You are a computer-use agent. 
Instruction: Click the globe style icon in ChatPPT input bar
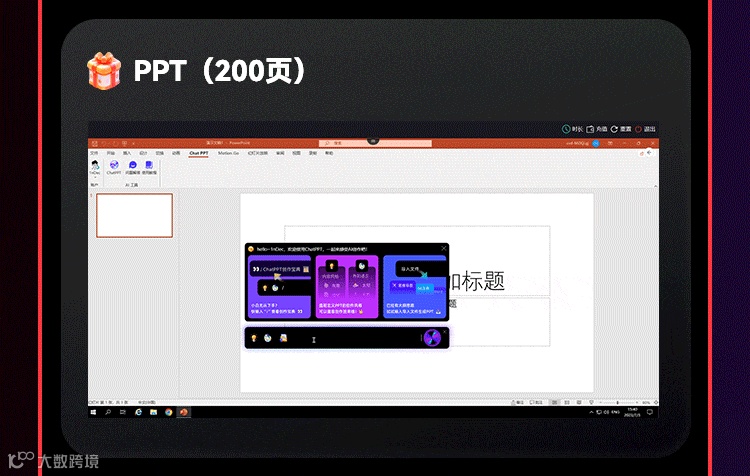(268, 338)
